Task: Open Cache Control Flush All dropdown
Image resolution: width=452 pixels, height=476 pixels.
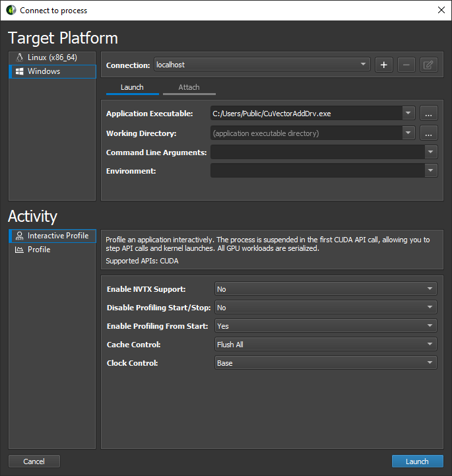Action: click(325, 345)
